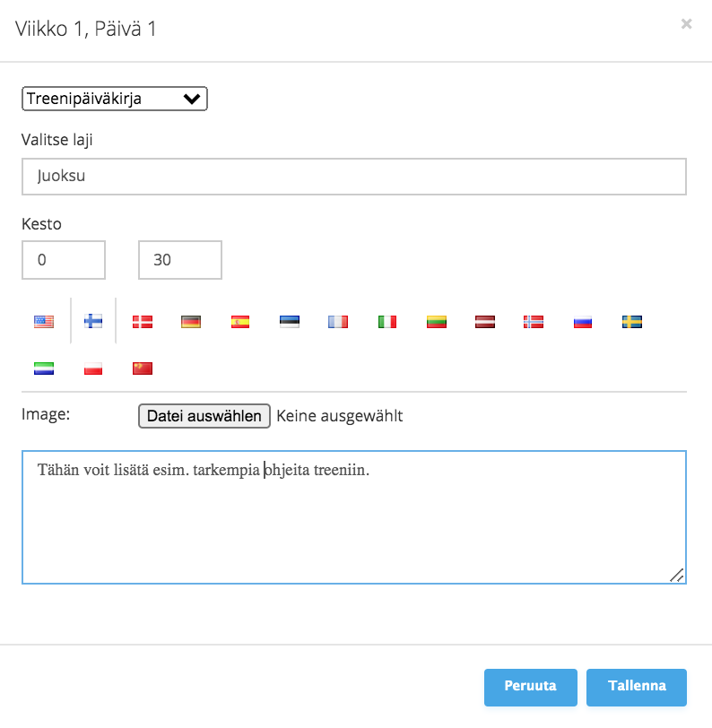Open the Treenipäiväkirja dropdown

pos(115,99)
